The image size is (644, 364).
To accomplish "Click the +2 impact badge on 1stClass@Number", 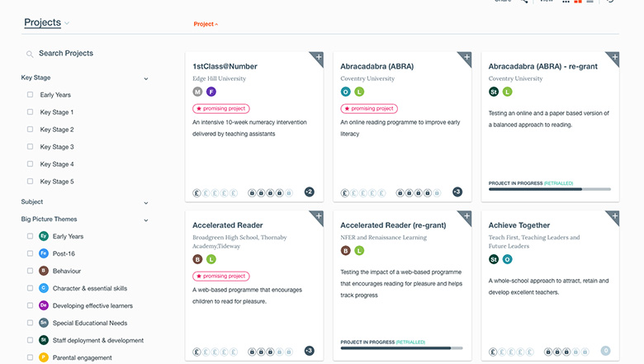I will point(310,191).
